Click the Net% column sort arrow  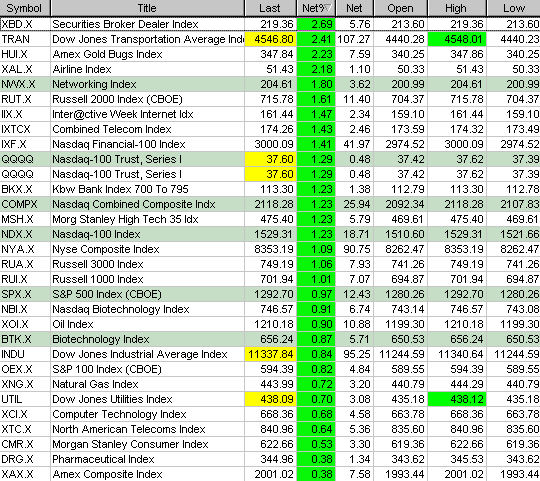(328, 8)
